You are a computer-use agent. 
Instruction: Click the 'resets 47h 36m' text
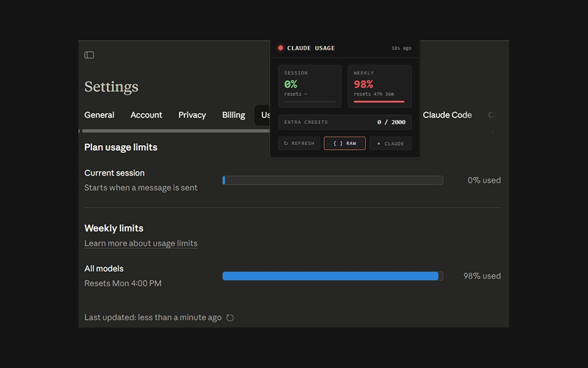(373, 94)
